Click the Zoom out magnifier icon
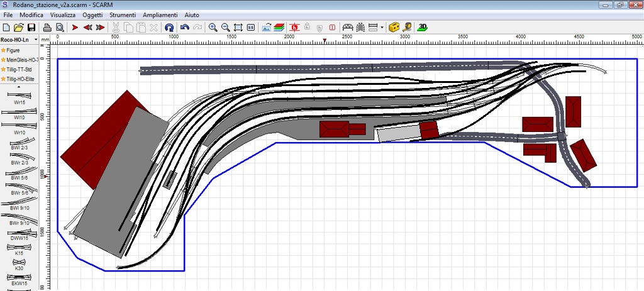Screen dimensions: 644x291 (x=225, y=28)
